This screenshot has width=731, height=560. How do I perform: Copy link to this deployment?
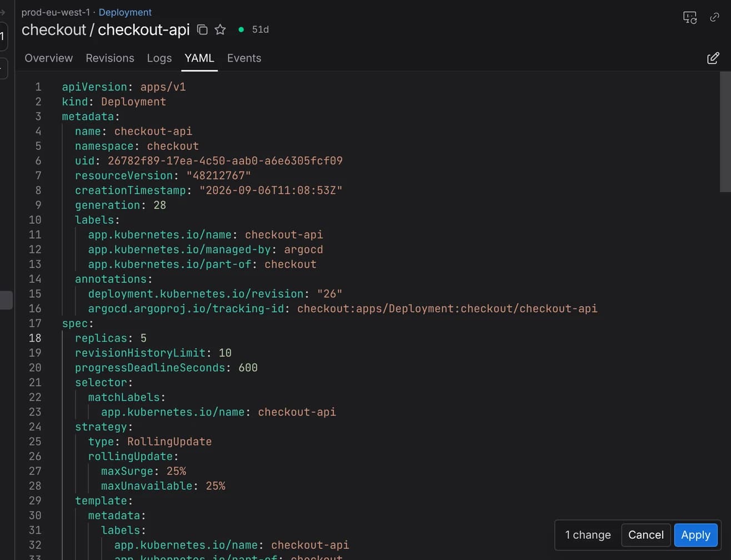715,17
